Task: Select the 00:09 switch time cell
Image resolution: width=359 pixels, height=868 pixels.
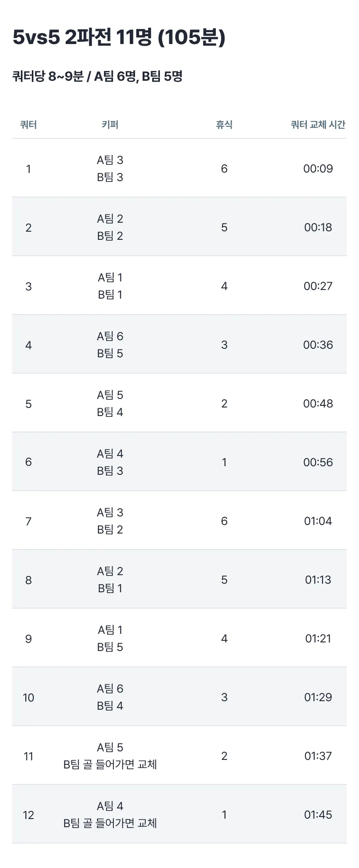Action: click(318, 168)
